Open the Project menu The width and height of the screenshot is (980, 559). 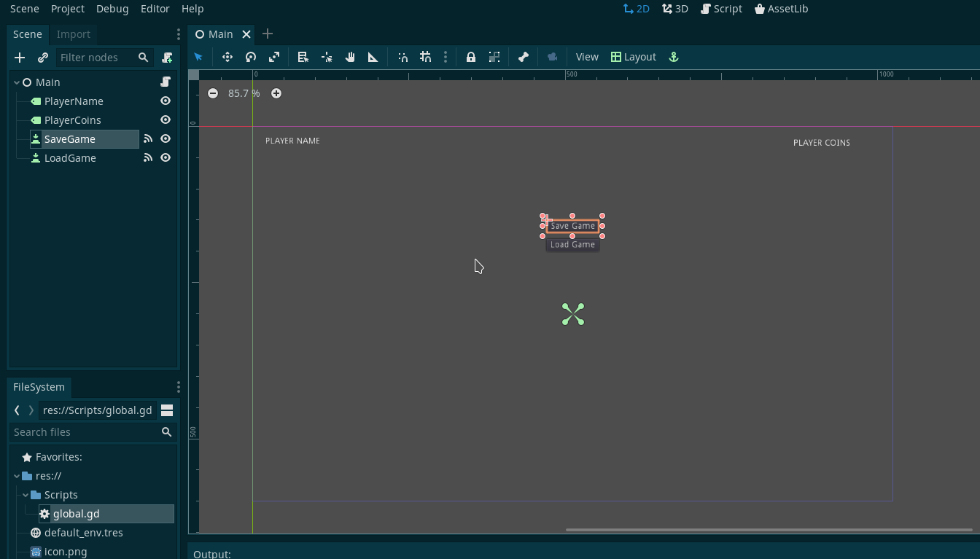pyautogui.click(x=67, y=9)
